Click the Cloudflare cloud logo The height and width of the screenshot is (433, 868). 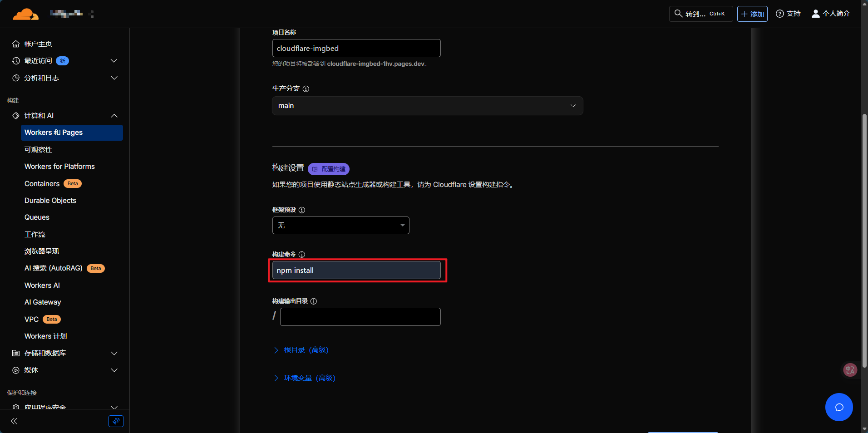(x=25, y=15)
